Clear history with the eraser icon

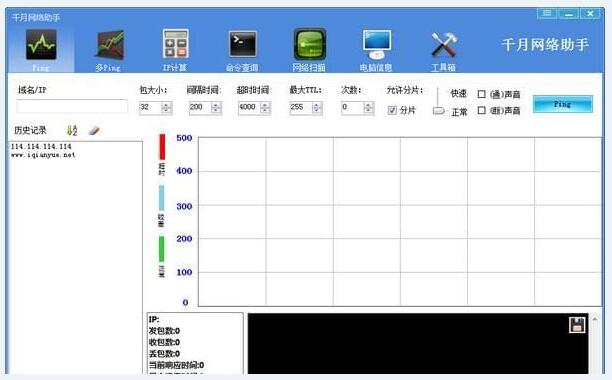pos(94,130)
